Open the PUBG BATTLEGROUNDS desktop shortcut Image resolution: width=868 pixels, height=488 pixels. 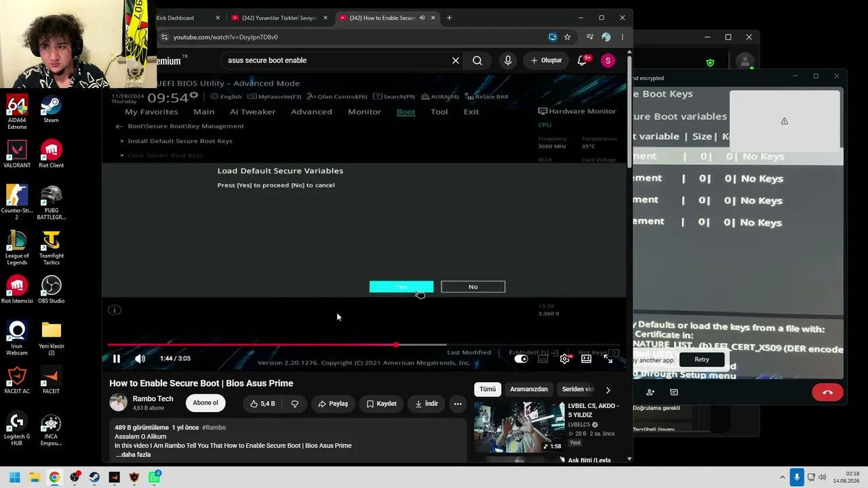pos(51,203)
